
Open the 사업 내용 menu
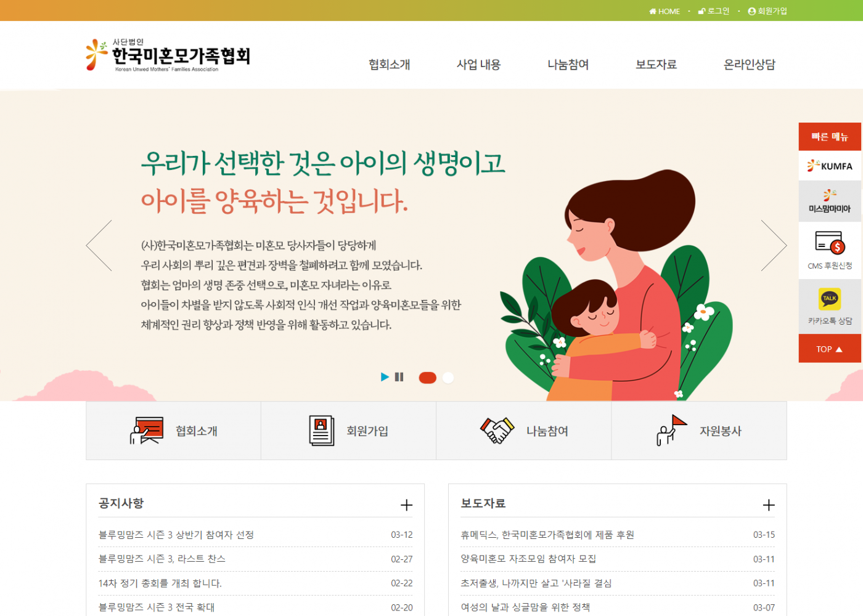coord(478,64)
